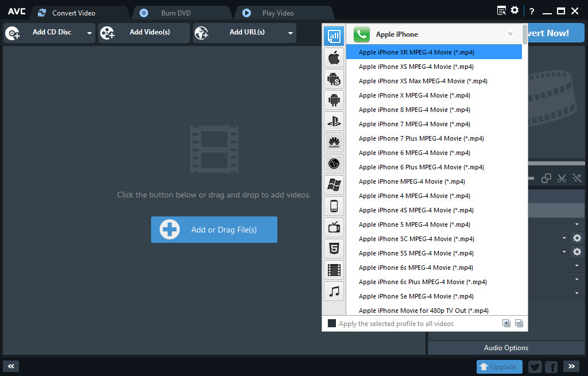Click the Facebook share icon

point(551,367)
